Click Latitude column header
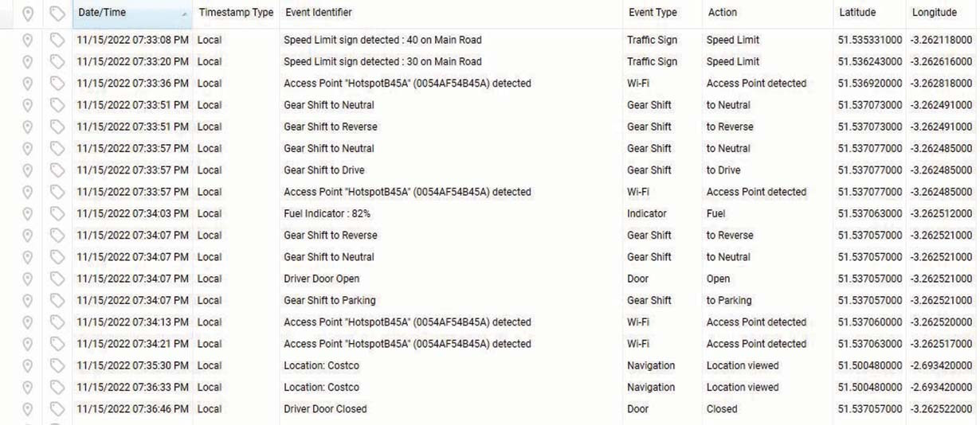The width and height of the screenshot is (980, 425). pyautogui.click(x=857, y=13)
